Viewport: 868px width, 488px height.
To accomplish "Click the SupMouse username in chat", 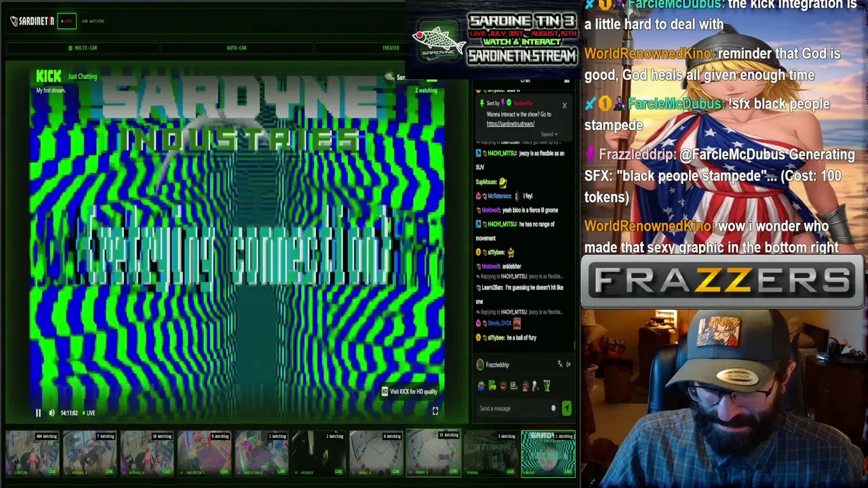I will (x=486, y=182).
